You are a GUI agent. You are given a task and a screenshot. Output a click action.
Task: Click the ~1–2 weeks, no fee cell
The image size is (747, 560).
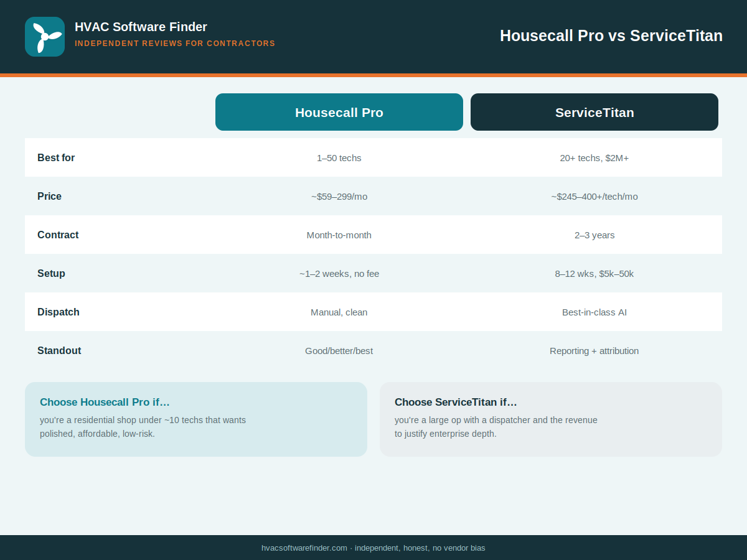(339, 274)
